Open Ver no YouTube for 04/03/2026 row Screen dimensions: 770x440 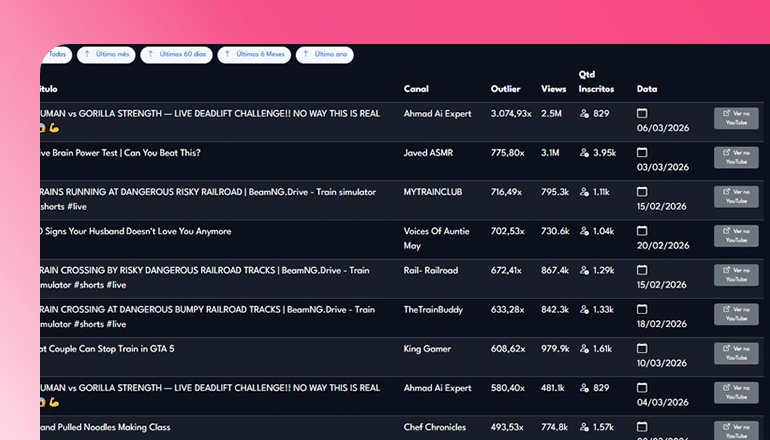[x=736, y=392]
